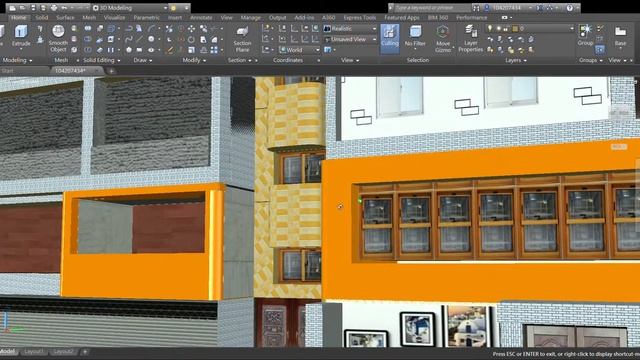640x360 pixels.
Task: Toggle layer lock icon in layer box
Action: coord(506,29)
